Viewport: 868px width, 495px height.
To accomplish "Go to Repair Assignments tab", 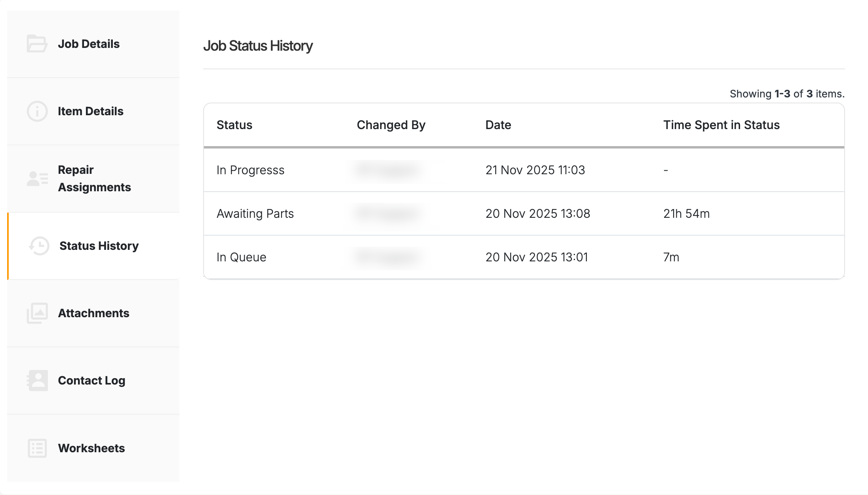I will pyautogui.click(x=94, y=179).
